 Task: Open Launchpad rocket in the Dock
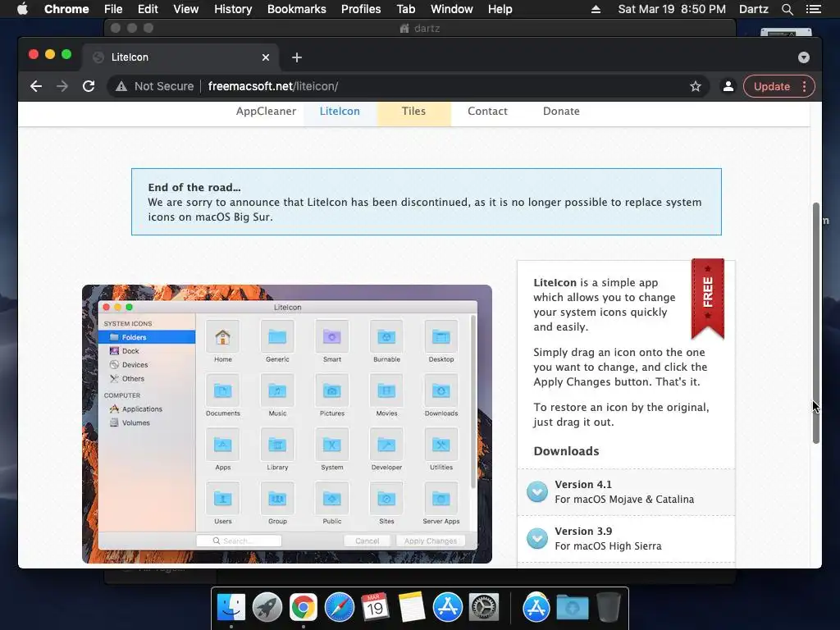pyautogui.click(x=267, y=608)
